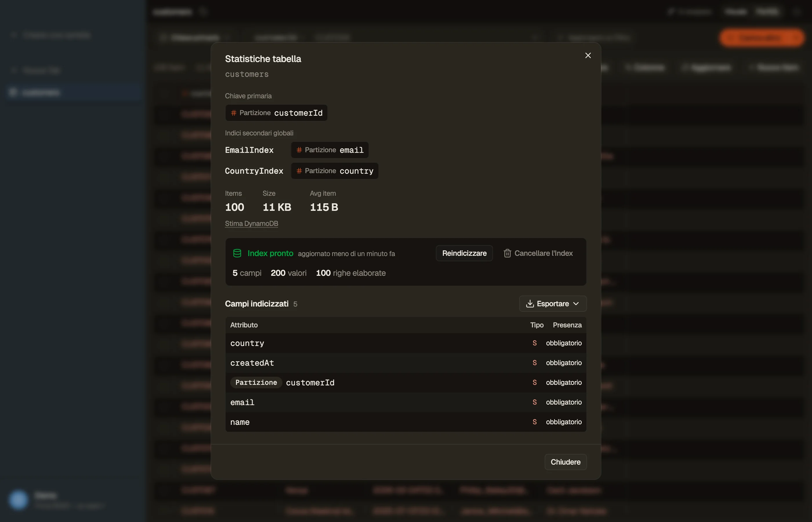Viewport: 812px width, 522px height.
Task: Click the Presenza column header
Action: coord(567,325)
